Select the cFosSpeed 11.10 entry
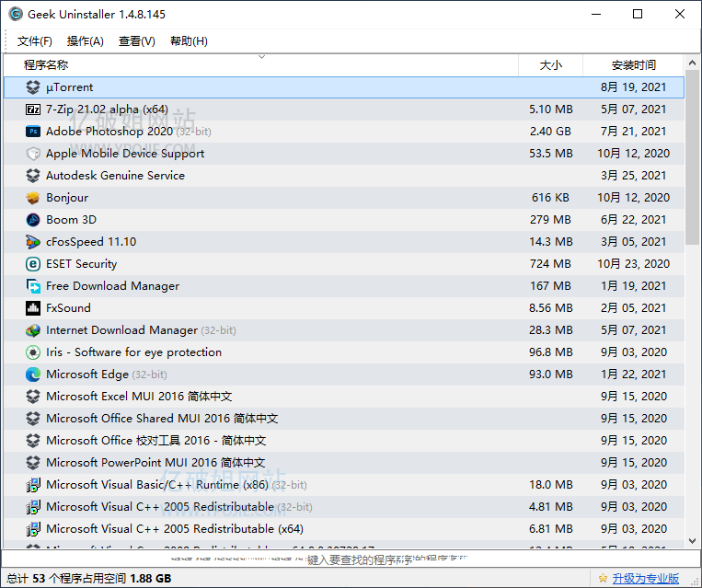702x588 pixels. (x=91, y=242)
